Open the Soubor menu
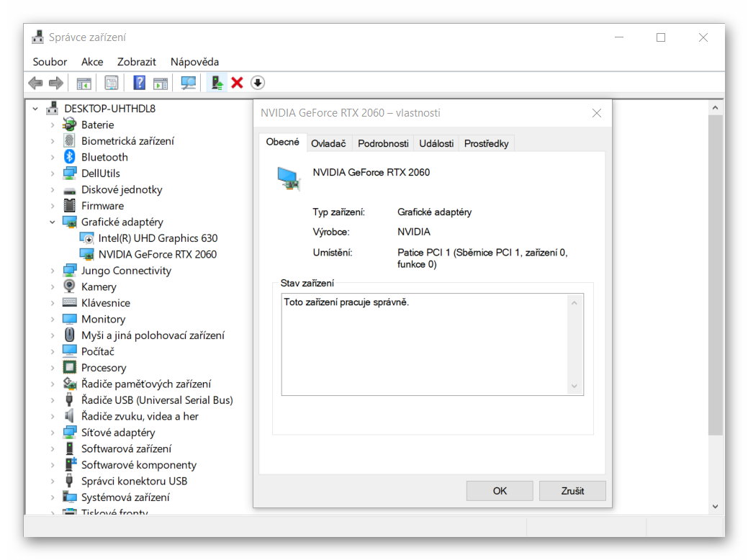 [50, 62]
